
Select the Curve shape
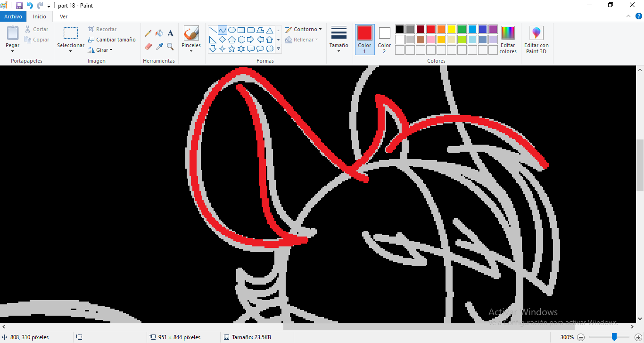click(x=223, y=30)
